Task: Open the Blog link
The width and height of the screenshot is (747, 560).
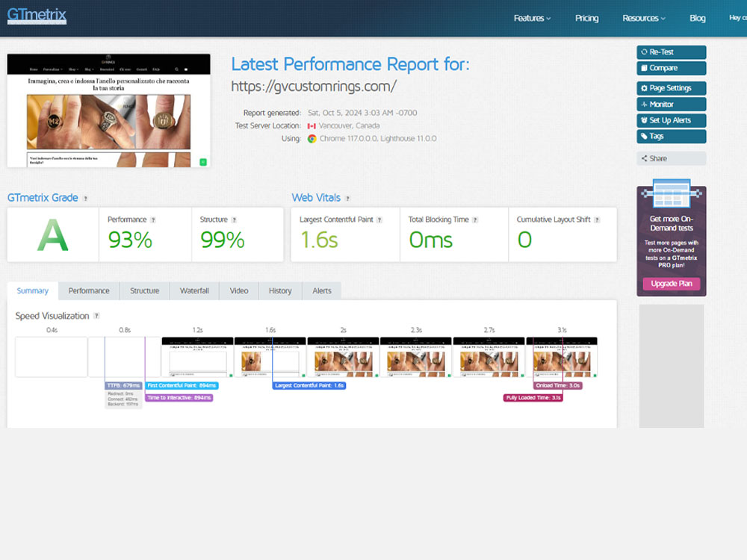Action: coord(697,18)
